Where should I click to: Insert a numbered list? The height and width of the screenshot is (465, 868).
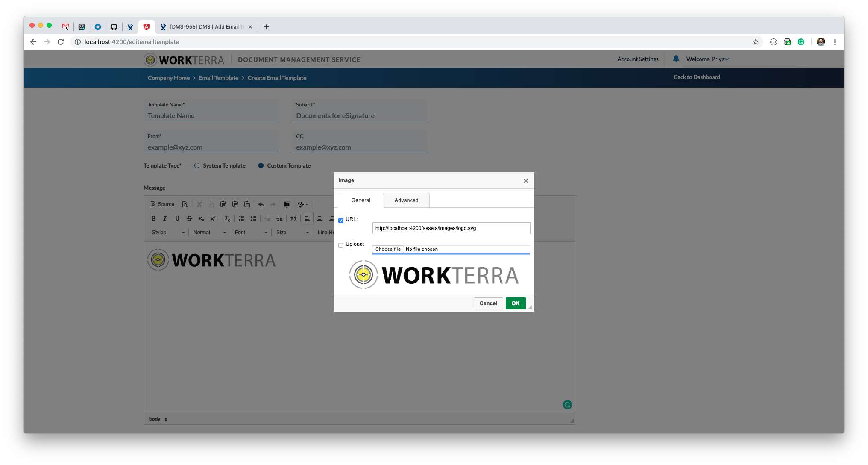point(241,218)
